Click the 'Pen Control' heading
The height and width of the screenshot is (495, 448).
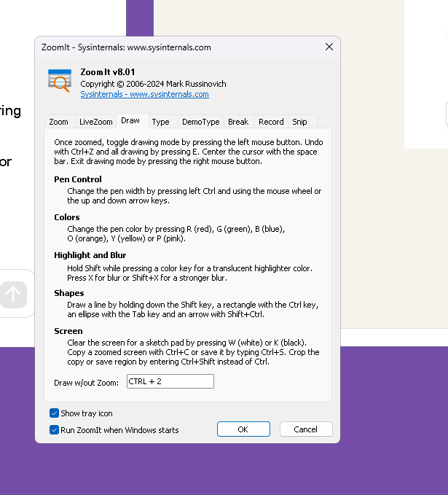pyautogui.click(x=78, y=179)
